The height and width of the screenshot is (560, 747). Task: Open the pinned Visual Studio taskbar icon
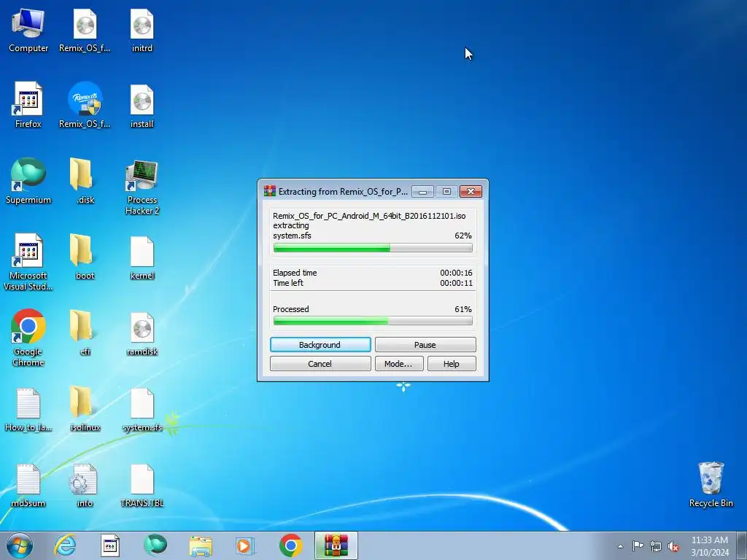click(x=110, y=545)
